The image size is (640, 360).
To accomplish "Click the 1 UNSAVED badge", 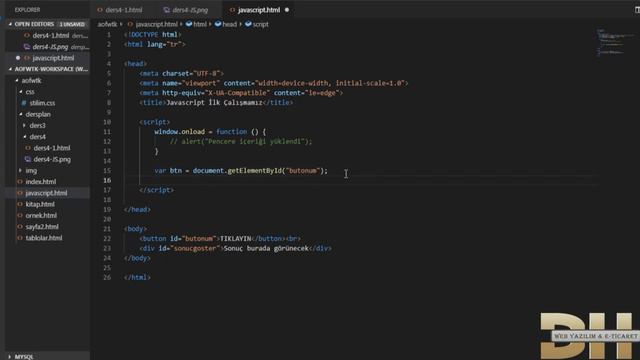I will [x=72, y=24].
